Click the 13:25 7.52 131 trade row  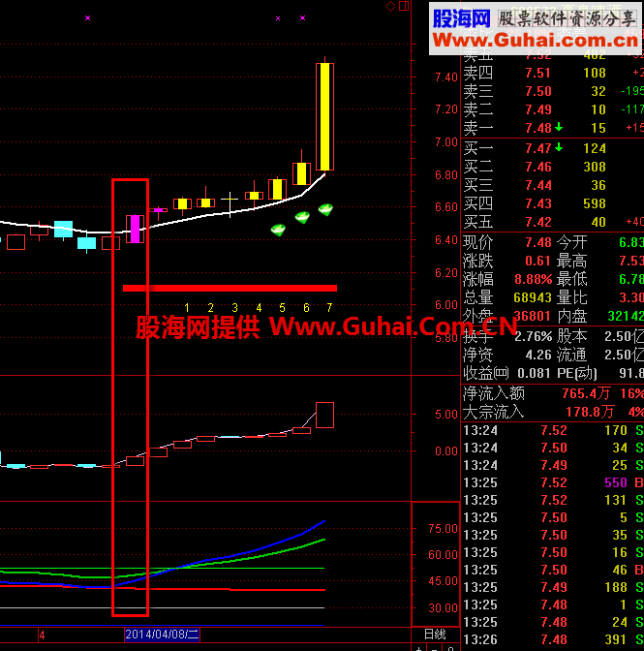click(x=553, y=500)
